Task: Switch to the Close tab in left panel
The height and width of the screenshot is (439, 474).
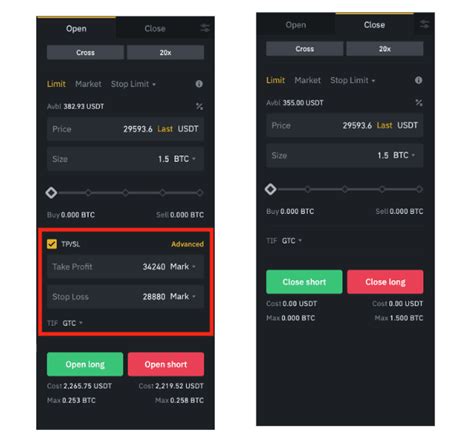Action: click(x=155, y=29)
